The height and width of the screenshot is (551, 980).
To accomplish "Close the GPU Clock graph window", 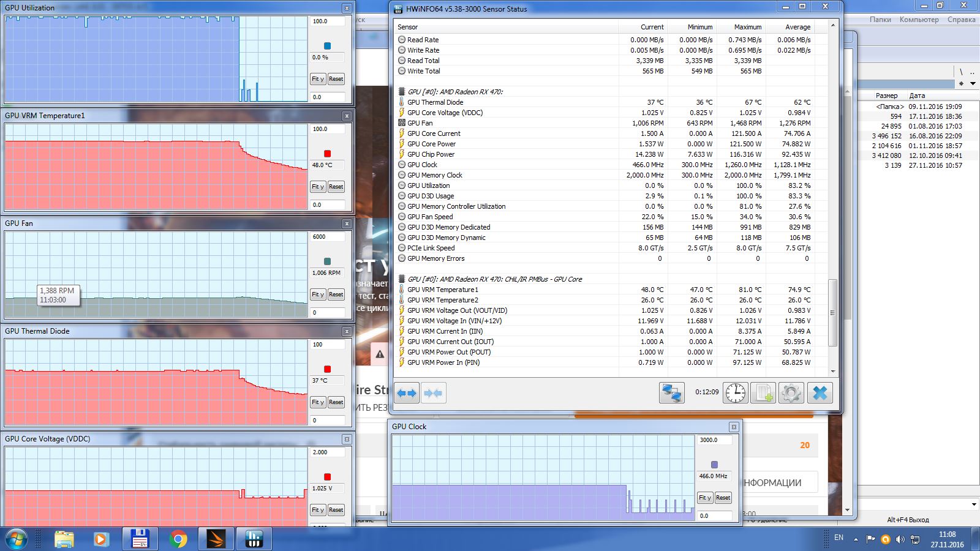I will click(x=734, y=427).
